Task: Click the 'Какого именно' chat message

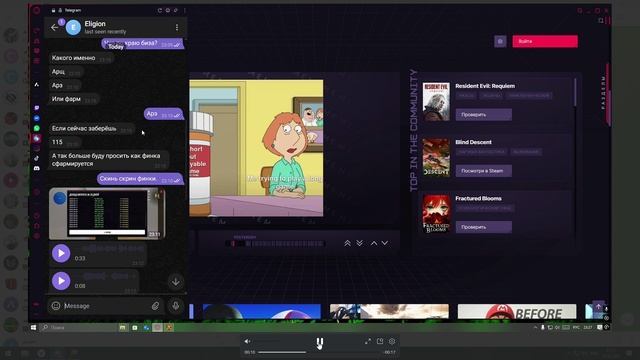Action: 81,58
